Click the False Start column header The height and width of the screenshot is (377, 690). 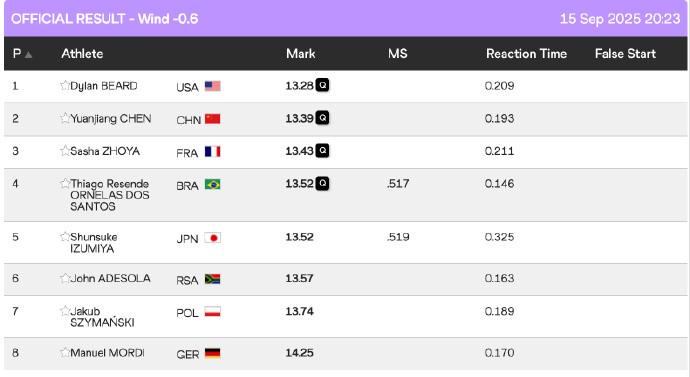coord(625,54)
